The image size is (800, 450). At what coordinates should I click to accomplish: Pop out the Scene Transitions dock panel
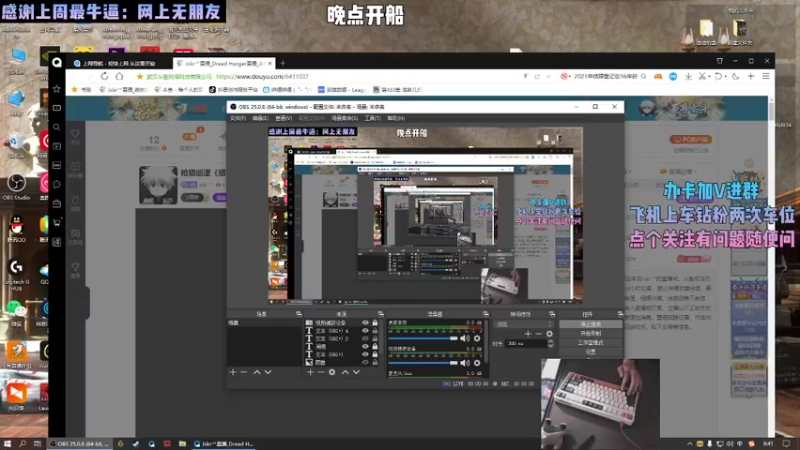(552, 314)
